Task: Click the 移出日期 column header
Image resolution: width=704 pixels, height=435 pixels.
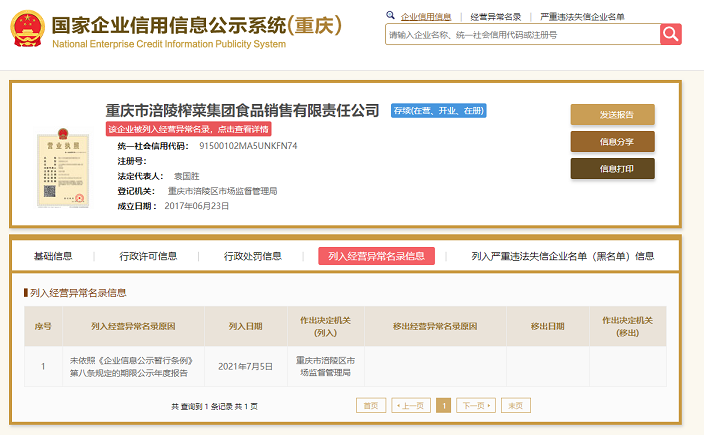Action: tap(548, 326)
